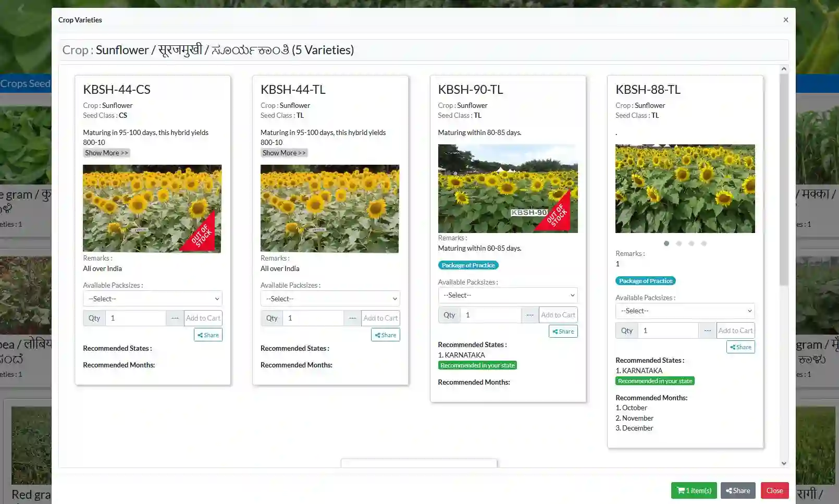Click the red Close button

(774, 490)
